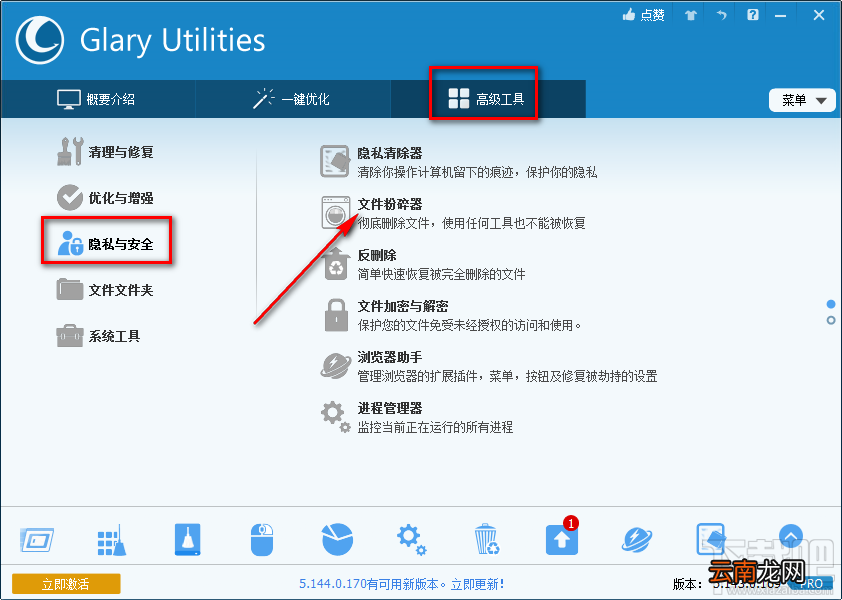
Task: Click the 点赞 thumbs-up like button
Action: coord(644,15)
